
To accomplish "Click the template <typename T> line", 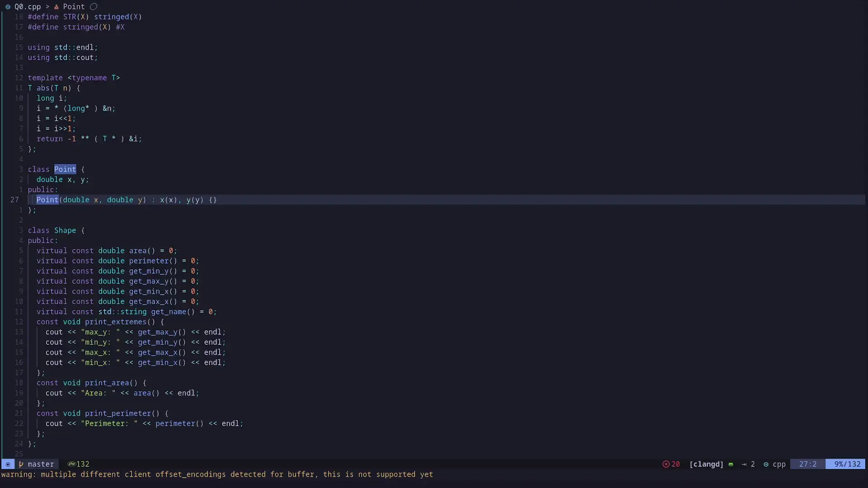I will [74, 78].
